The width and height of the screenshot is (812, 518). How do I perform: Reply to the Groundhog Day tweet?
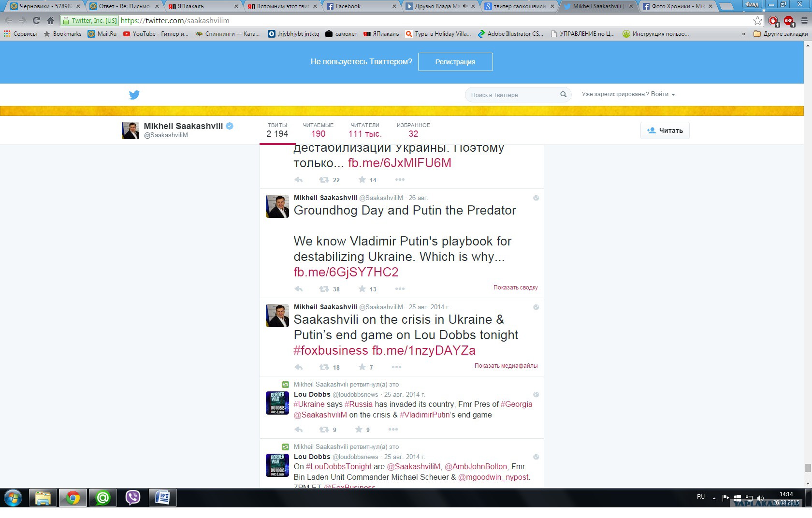pyautogui.click(x=299, y=289)
